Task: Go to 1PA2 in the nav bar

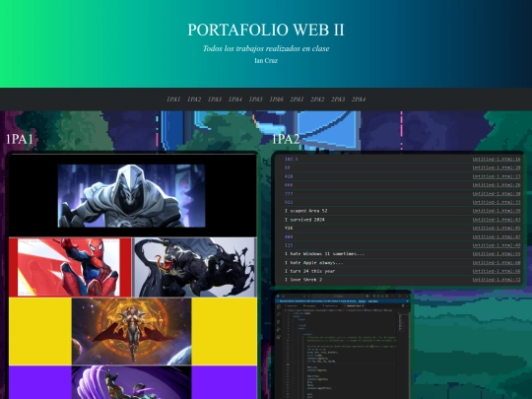Action: (194, 100)
